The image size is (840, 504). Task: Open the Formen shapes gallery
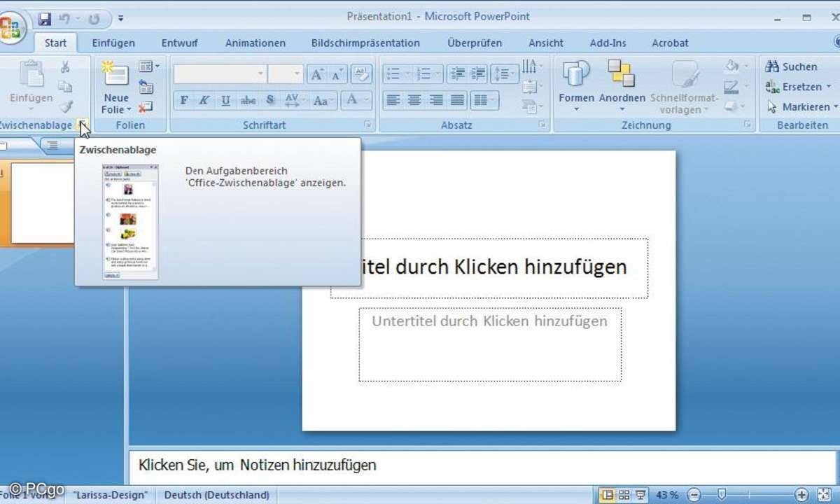click(x=577, y=86)
